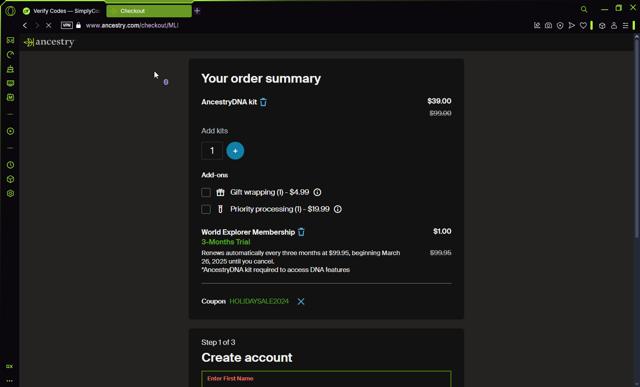Open the Easy Setup lines icon
The width and height of the screenshot is (640, 387).
[x=625, y=25]
